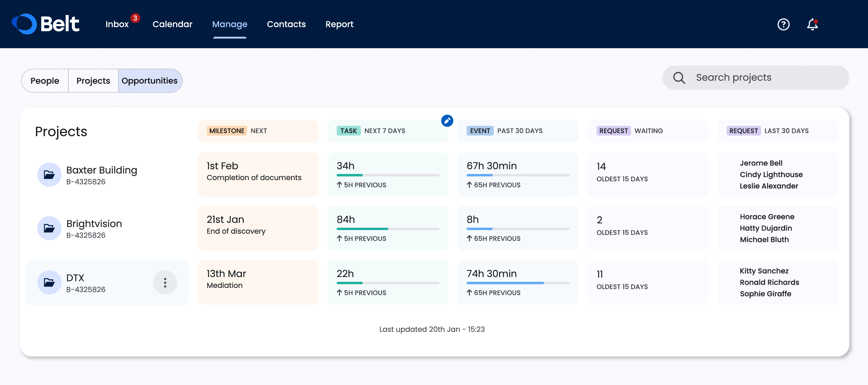
Task: Click the Kitty Sanchez request link
Action: tap(764, 271)
